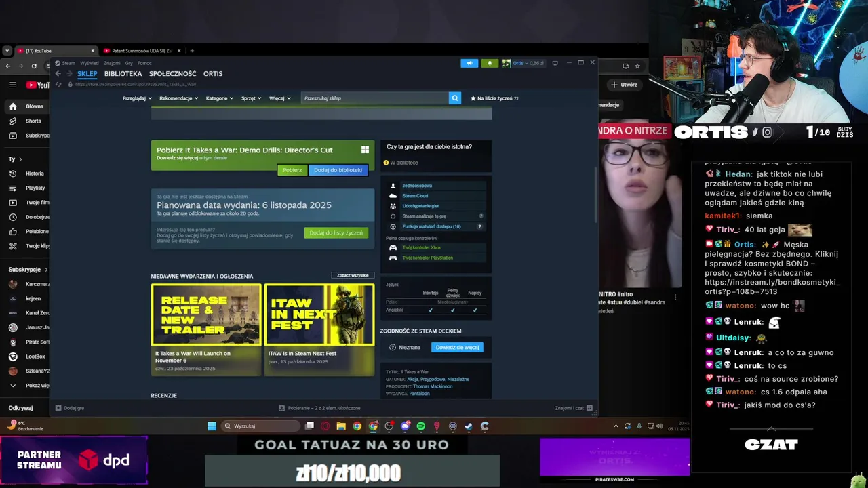Open File Explorer from the taskbar

tap(341, 426)
